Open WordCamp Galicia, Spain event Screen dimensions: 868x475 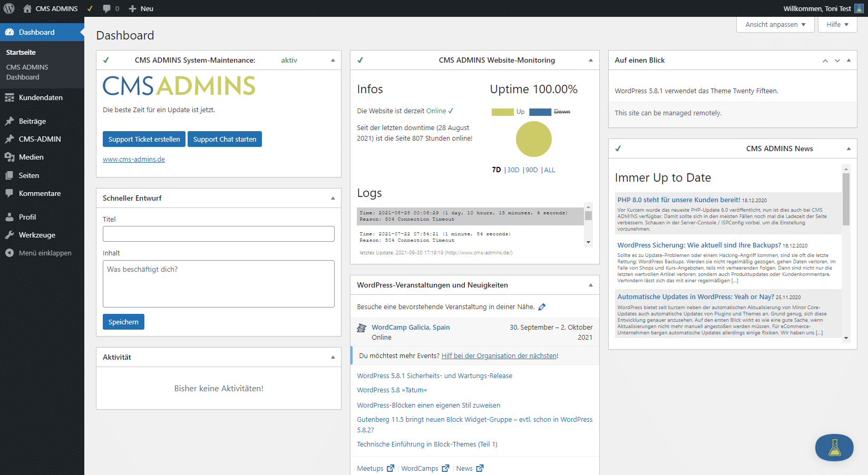(411, 327)
